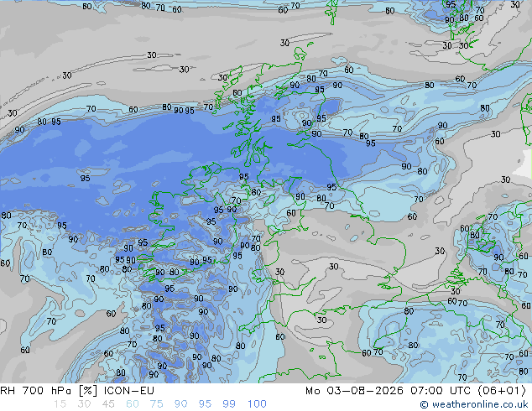Viewport: 532px width, 411px height.
Task: Choose the 95 value in the bottom legend
Action: click(205, 404)
